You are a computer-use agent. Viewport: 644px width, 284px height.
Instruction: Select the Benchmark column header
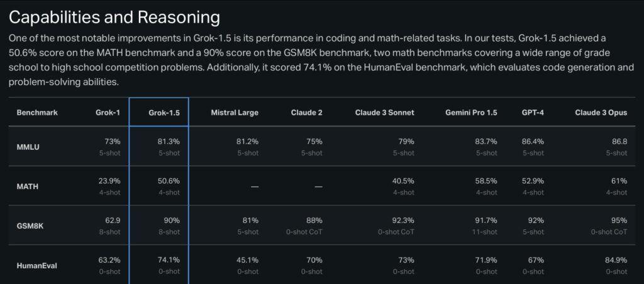tap(37, 113)
